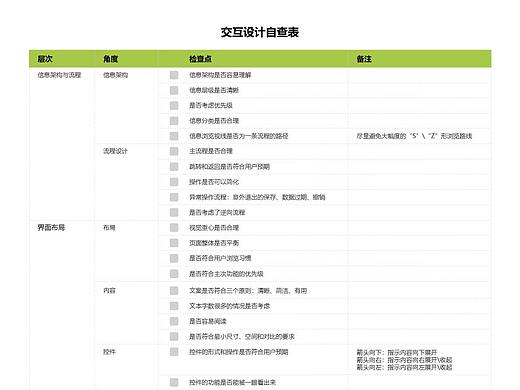Select text 跳转和返回是否符合用户预期
Image resolution: width=520 pixels, height=390 pixels.
(229, 167)
